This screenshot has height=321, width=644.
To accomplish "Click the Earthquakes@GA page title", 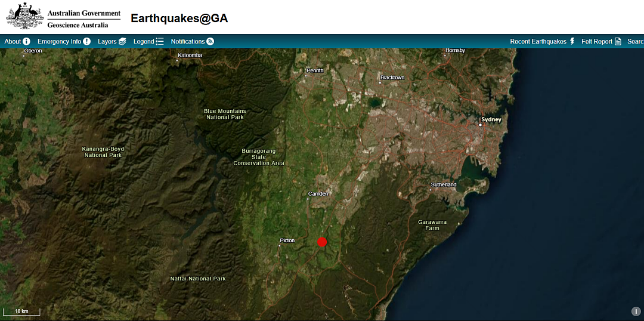I will [179, 18].
